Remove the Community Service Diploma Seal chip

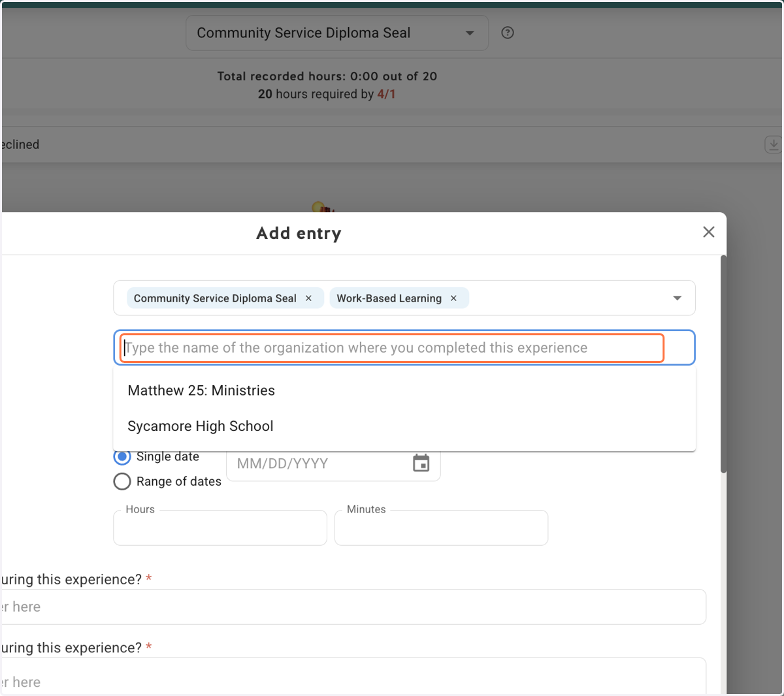(308, 298)
